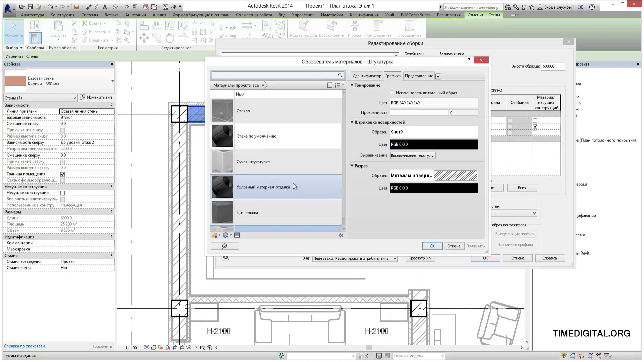The height and width of the screenshot is (362, 644).
Task: Open material library folder icon at list bottom
Action: (x=215, y=235)
